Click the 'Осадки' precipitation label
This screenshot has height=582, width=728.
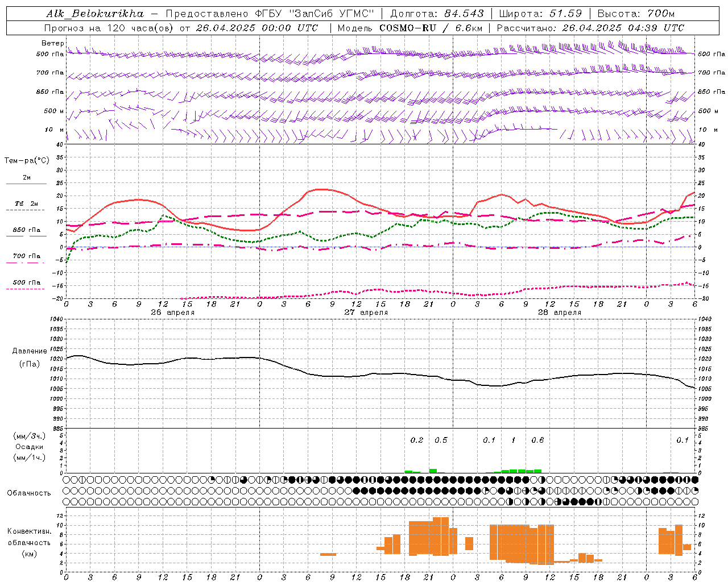(30, 447)
